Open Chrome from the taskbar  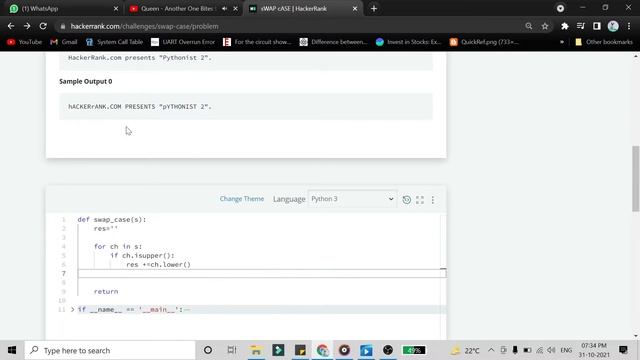pos(322,350)
